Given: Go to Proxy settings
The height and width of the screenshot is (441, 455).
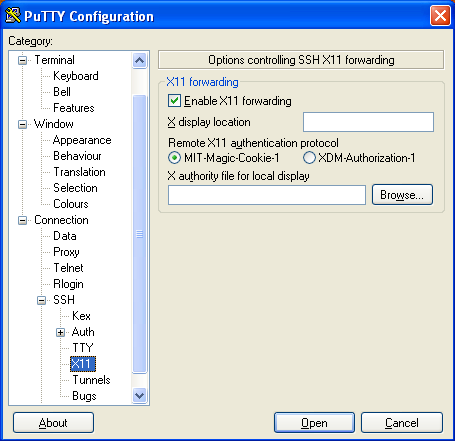Looking at the screenshot, I should click(66, 252).
